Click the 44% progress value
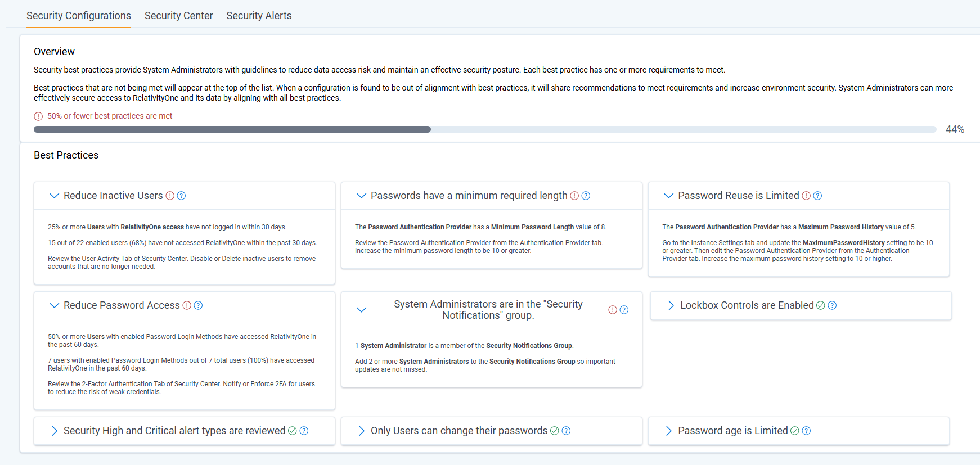 click(x=955, y=129)
